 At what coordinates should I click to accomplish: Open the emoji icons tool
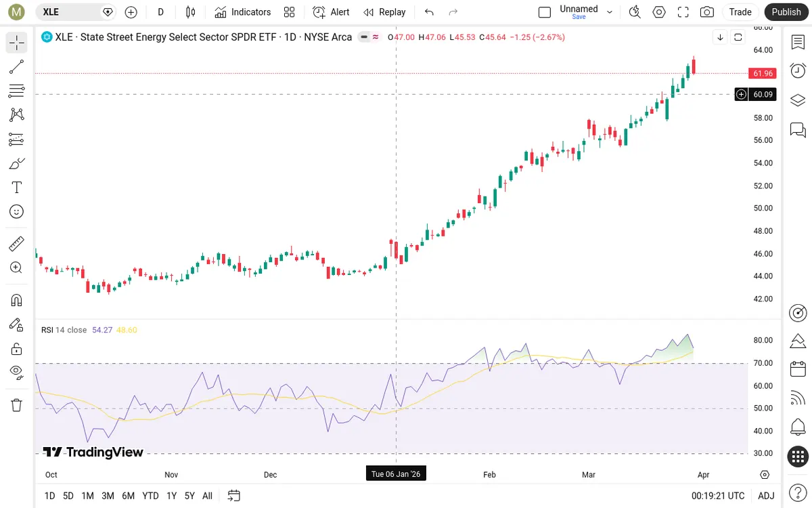pyautogui.click(x=17, y=212)
